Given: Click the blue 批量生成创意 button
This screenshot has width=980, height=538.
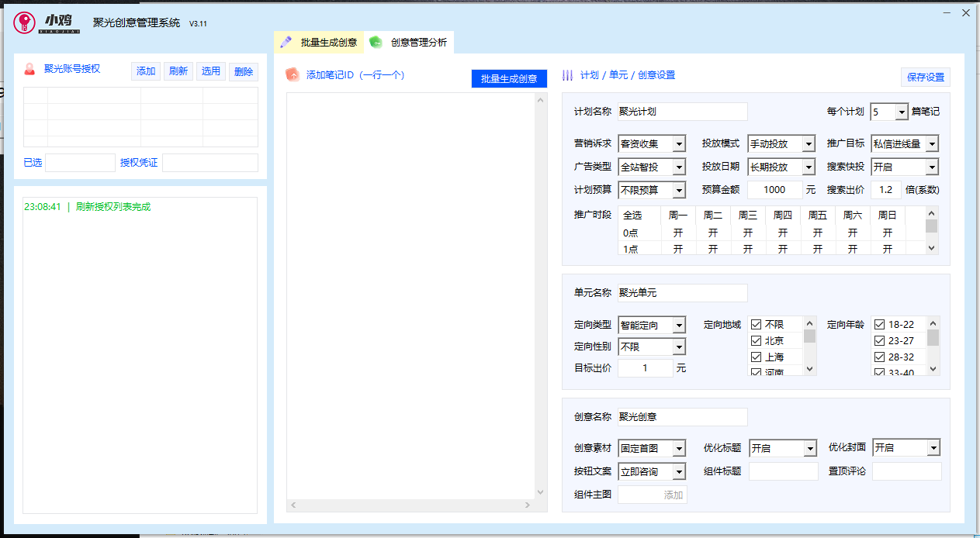Looking at the screenshot, I should coord(509,78).
